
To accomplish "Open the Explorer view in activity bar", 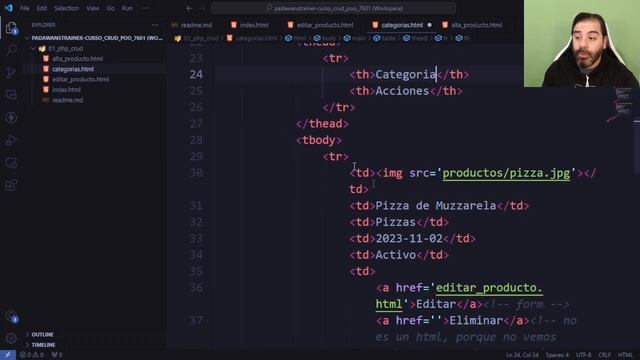I will pyautogui.click(x=11, y=28).
